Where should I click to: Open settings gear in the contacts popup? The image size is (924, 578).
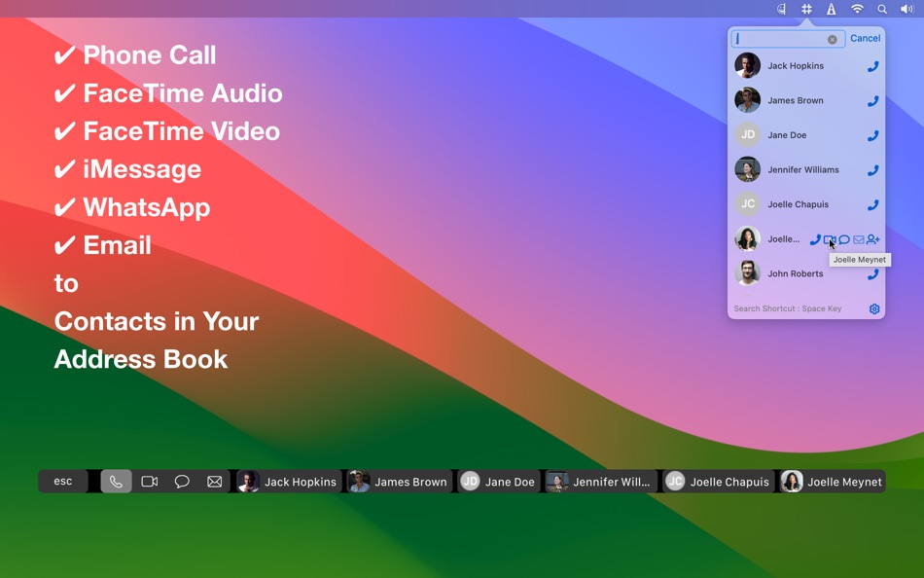click(x=874, y=309)
